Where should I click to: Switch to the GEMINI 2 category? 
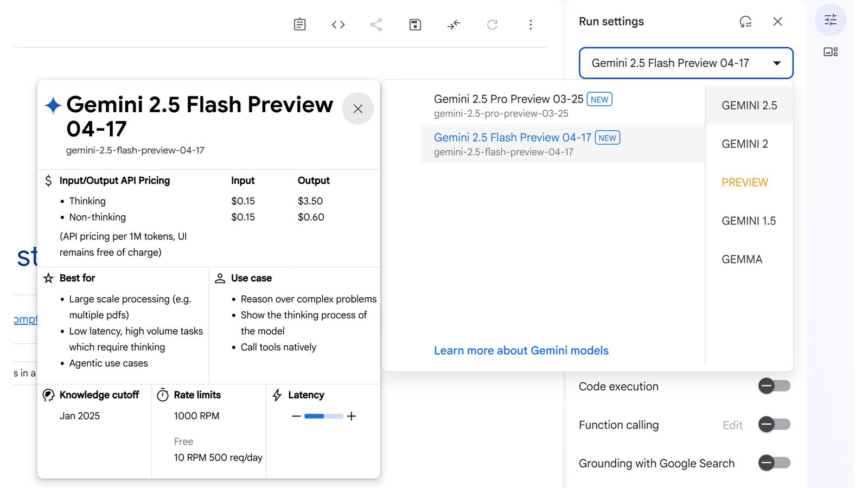pos(749,144)
